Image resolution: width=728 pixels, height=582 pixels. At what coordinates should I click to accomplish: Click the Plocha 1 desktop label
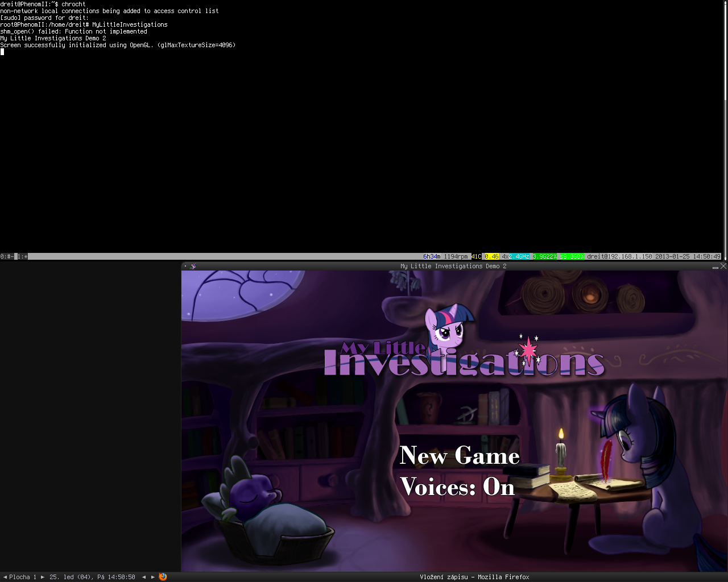(23, 577)
